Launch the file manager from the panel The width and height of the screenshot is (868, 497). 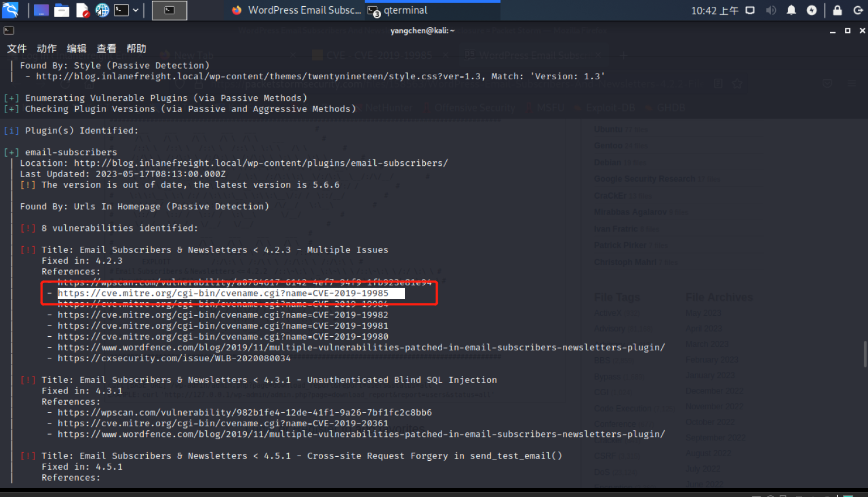point(62,10)
